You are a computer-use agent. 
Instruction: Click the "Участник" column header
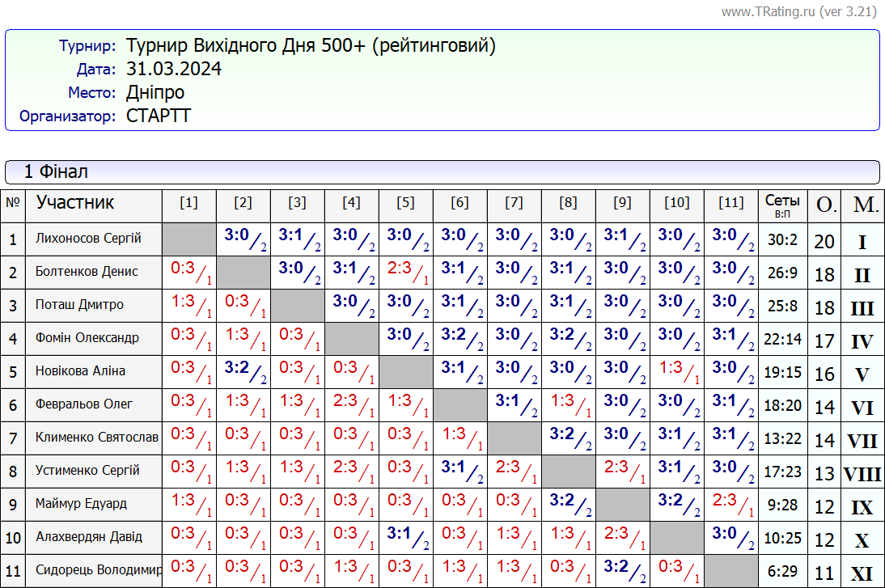pyautogui.click(x=75, y=203)
